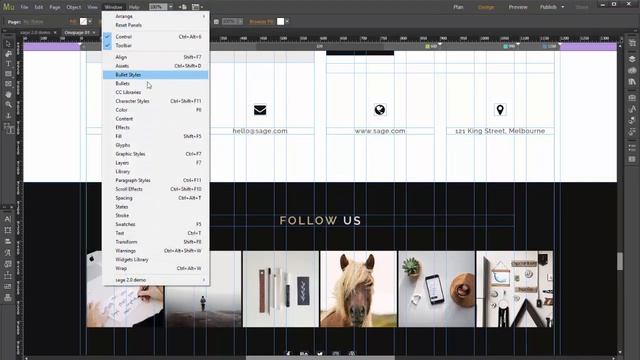Image resolution: width=640 pixels, height=360 pixels.
Task: Toggle the Control panel checkmark
Action: (108, 36)
